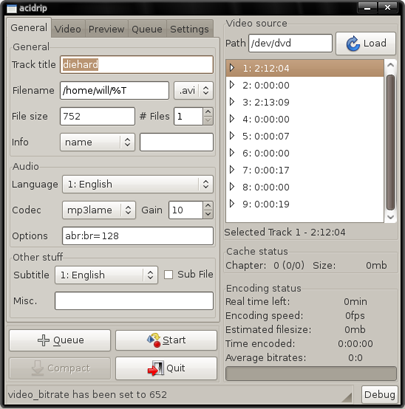This screenshot has height=409, width=405.
Task: Click the Misc. text field
Action: click(x=134, y=301)
